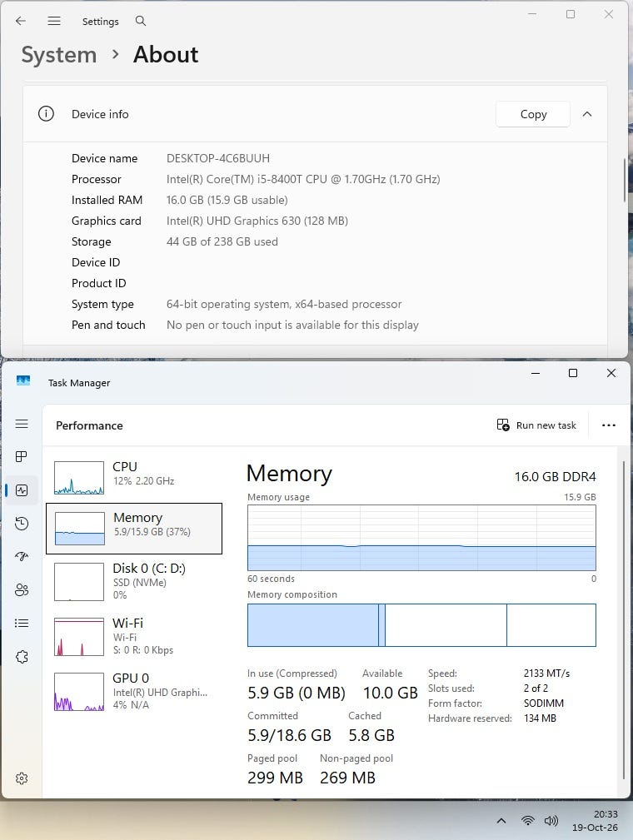Screen dimensions: 633x840
Task: Show hidden icons in system tray
Action: (501, 821)
